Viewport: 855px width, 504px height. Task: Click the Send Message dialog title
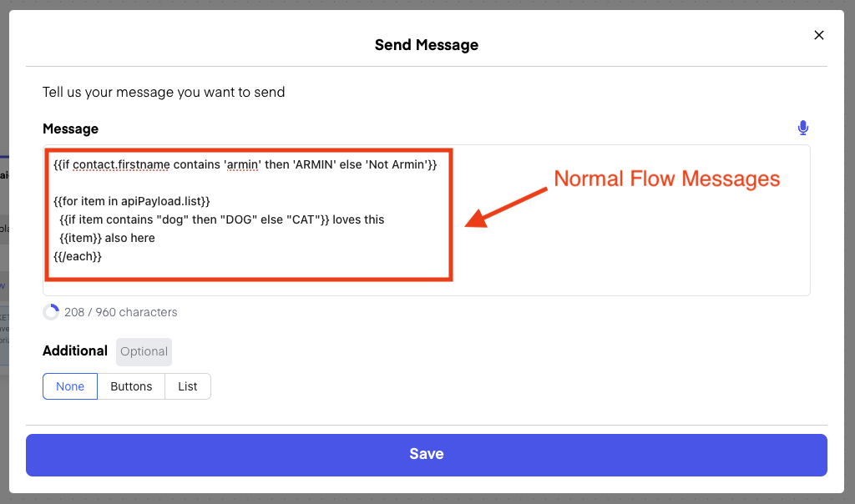[426, 45]
